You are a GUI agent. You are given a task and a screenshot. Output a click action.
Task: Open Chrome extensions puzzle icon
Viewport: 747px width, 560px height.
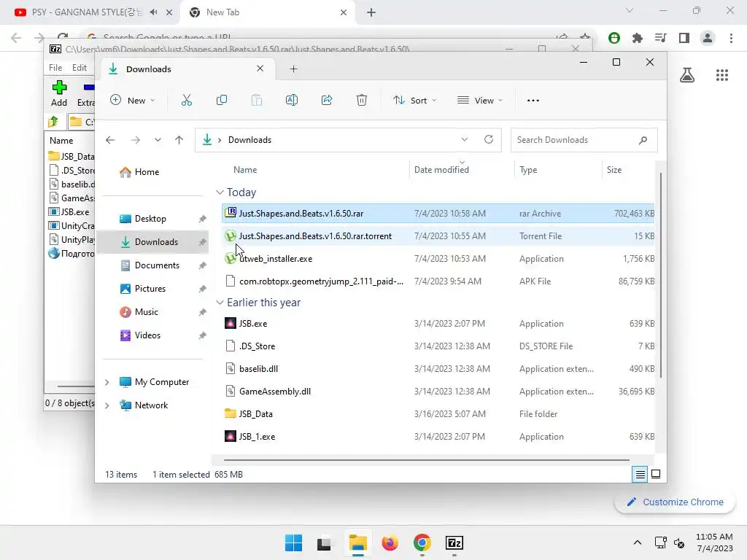tap(638, 38)
